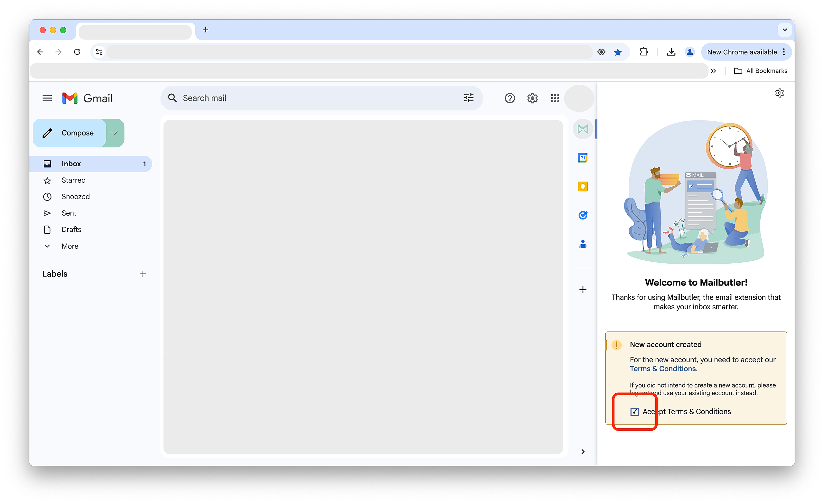This screenshot has width=824, height=504.
Task: Show search options filter icon
Action: (469, 98)
